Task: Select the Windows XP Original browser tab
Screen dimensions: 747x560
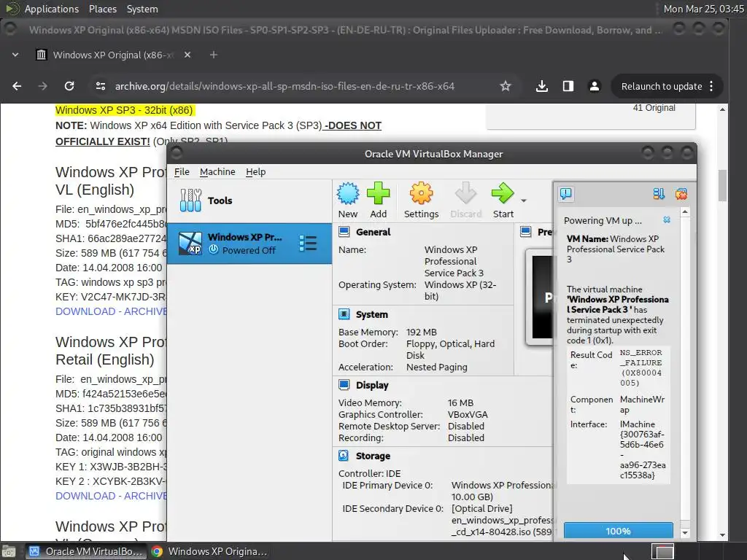Action: (113, 55)
